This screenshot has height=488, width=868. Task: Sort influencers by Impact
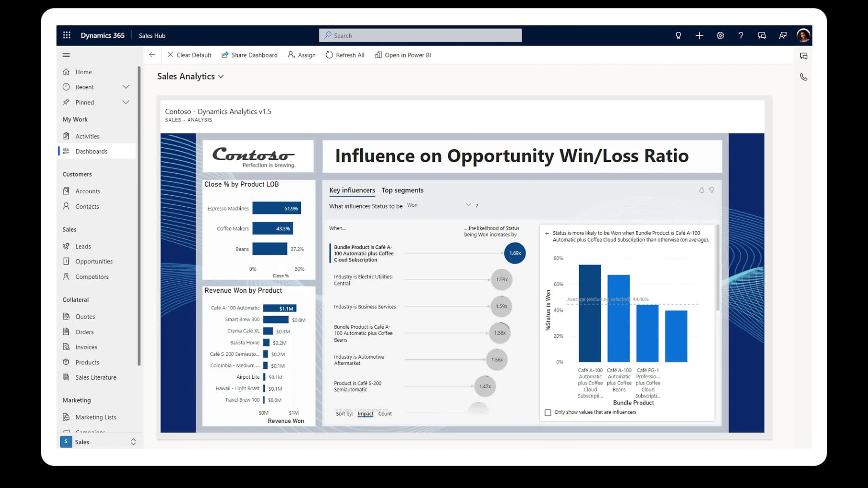(365, 413)
